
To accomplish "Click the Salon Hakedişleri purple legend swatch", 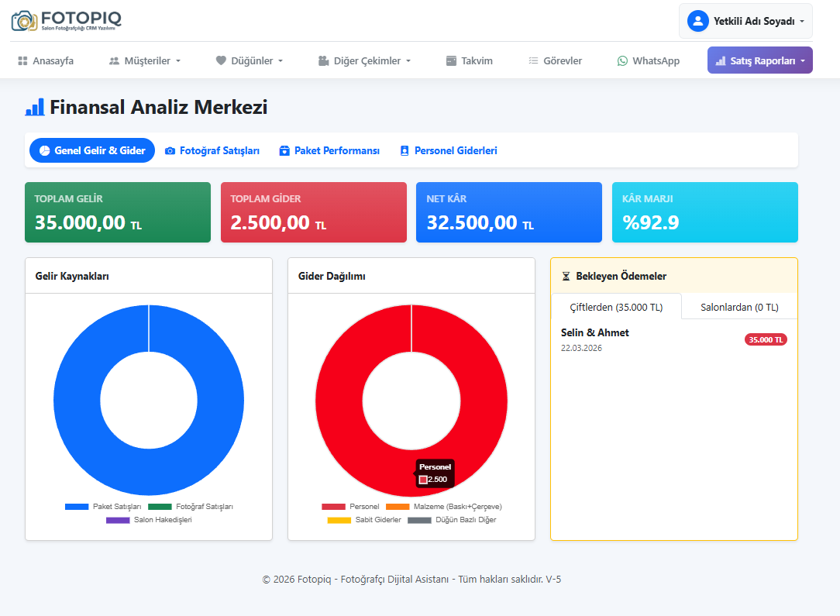I will pyautogui.click(x=118, y=520).
